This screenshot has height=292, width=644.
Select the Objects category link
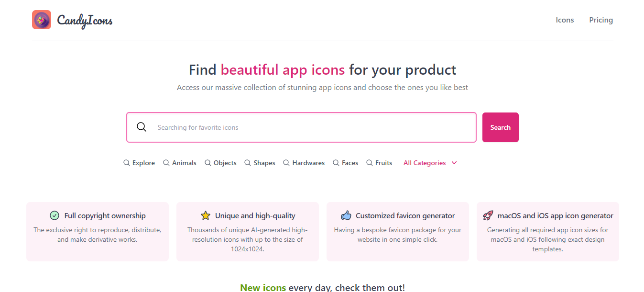click(220, 163)
